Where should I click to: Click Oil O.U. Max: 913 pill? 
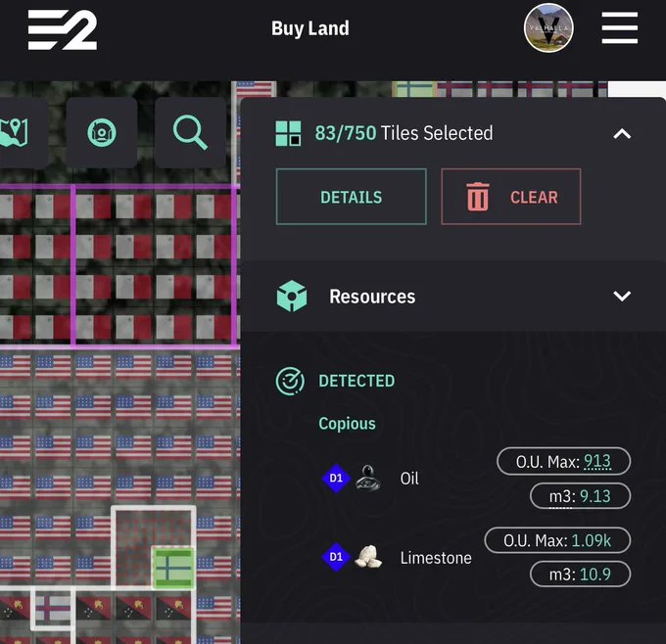pyautogui.click(x=563, y=461)
